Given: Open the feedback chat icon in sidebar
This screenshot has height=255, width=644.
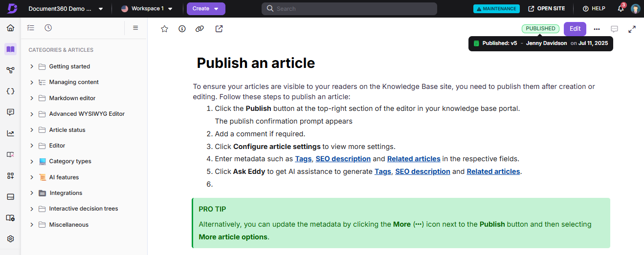Looking at the screenshot, I should (x=10, y=112).
